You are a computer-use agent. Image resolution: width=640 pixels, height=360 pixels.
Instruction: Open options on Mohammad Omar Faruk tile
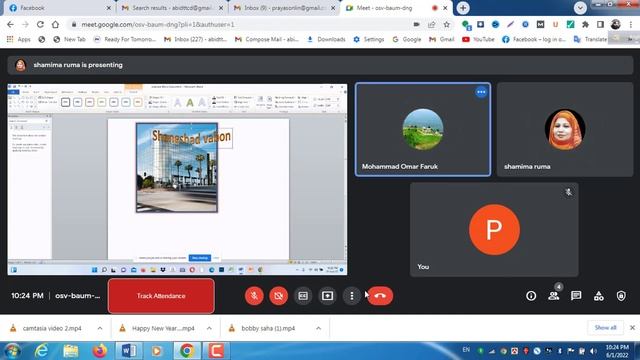pos(481,92)
